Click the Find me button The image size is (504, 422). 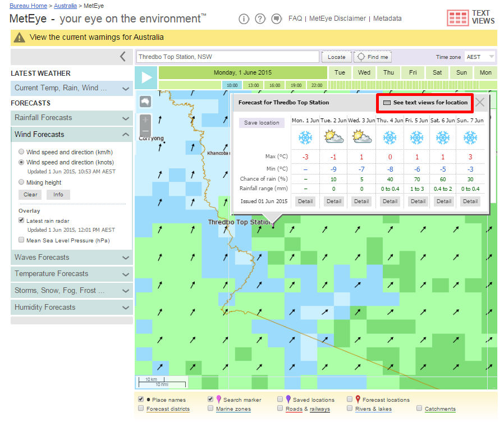(373, 57)
